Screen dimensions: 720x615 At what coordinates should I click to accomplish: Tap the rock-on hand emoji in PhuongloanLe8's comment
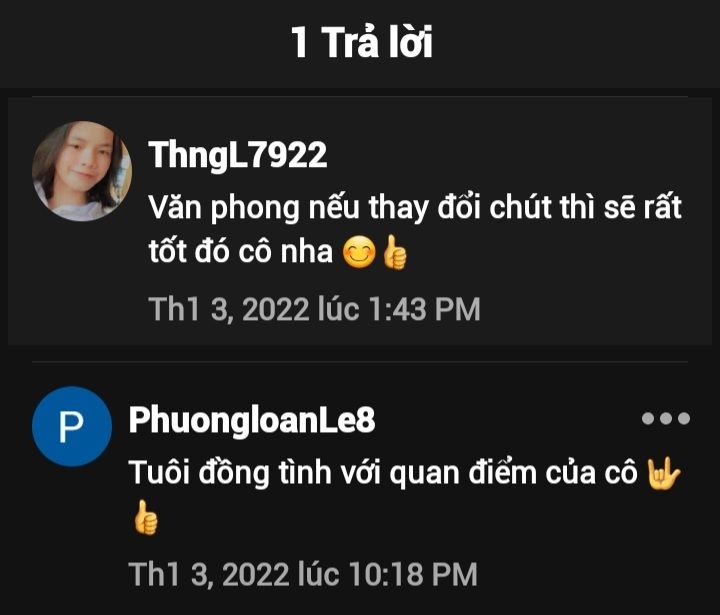[x=663, y=473]
